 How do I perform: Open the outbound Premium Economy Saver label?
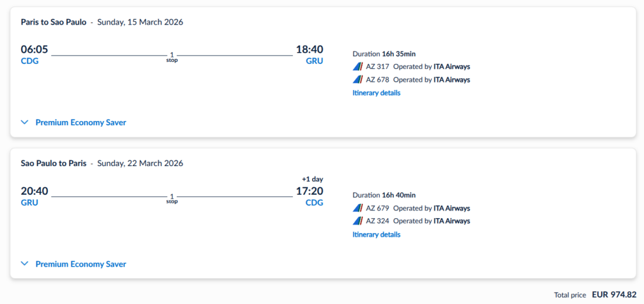[x=81, y=122]
